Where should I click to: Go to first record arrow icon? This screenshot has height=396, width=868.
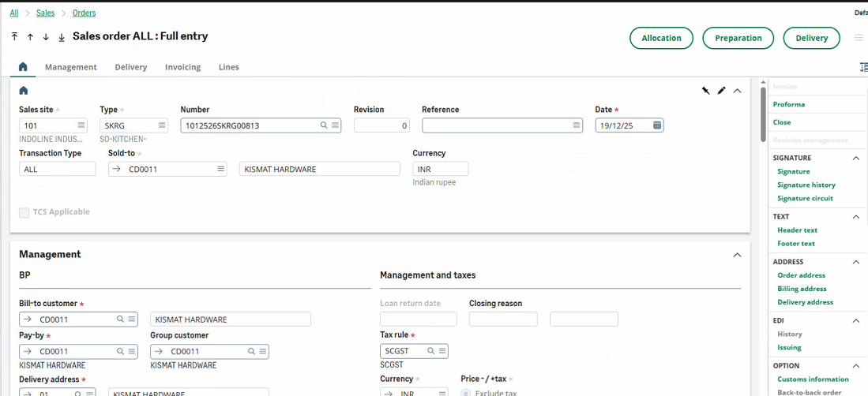14,36
